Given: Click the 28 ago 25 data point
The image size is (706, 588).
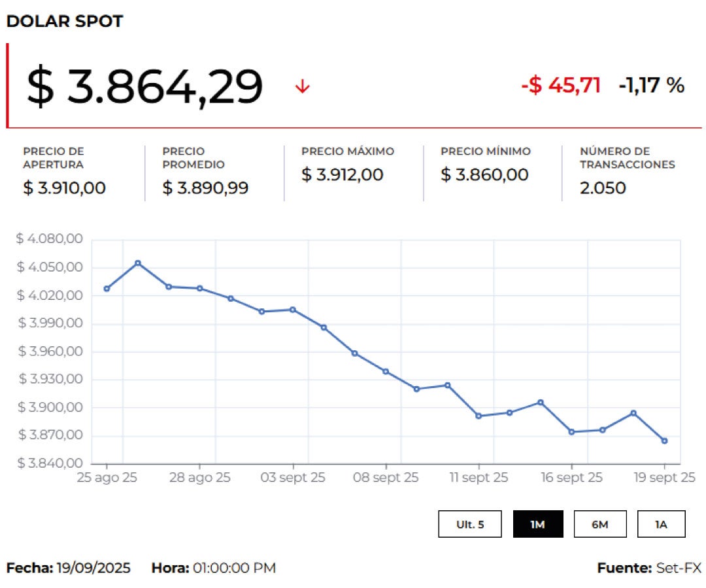Looking at the screenshot, I should tap(199, 288).
